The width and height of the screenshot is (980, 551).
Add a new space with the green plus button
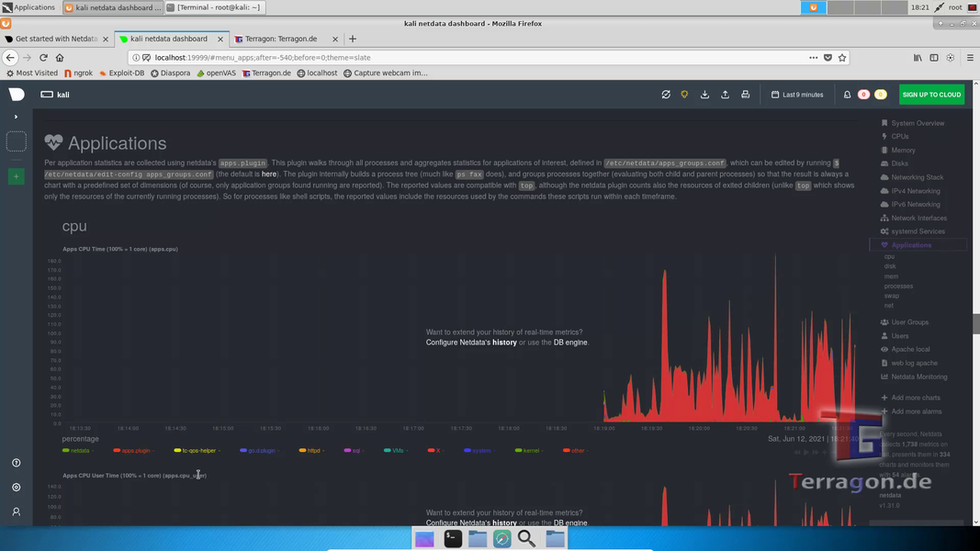click(x=17, y=177)
